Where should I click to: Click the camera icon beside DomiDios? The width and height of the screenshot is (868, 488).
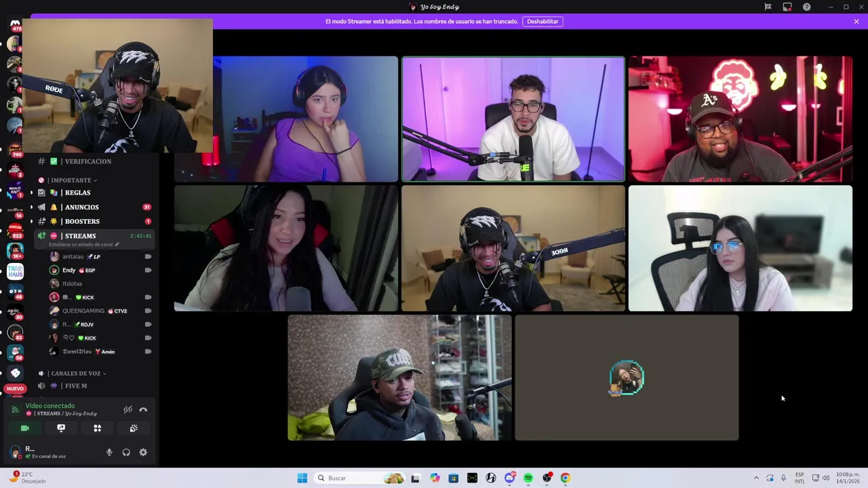point(148,352)
